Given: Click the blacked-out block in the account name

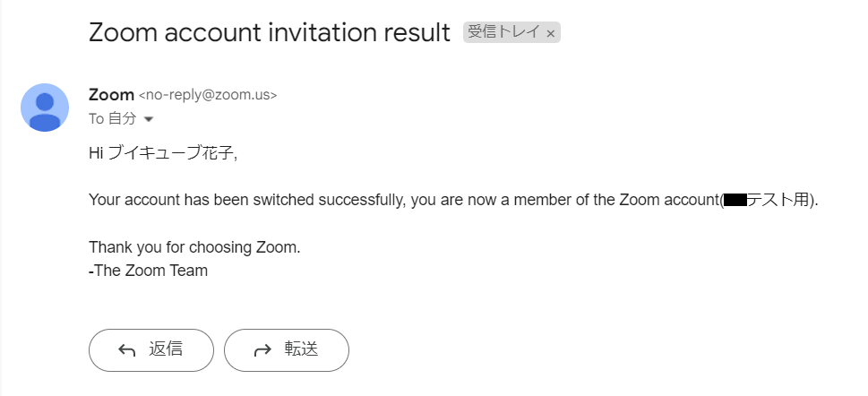Looking at the screenshot, I should tap(735, 200).
